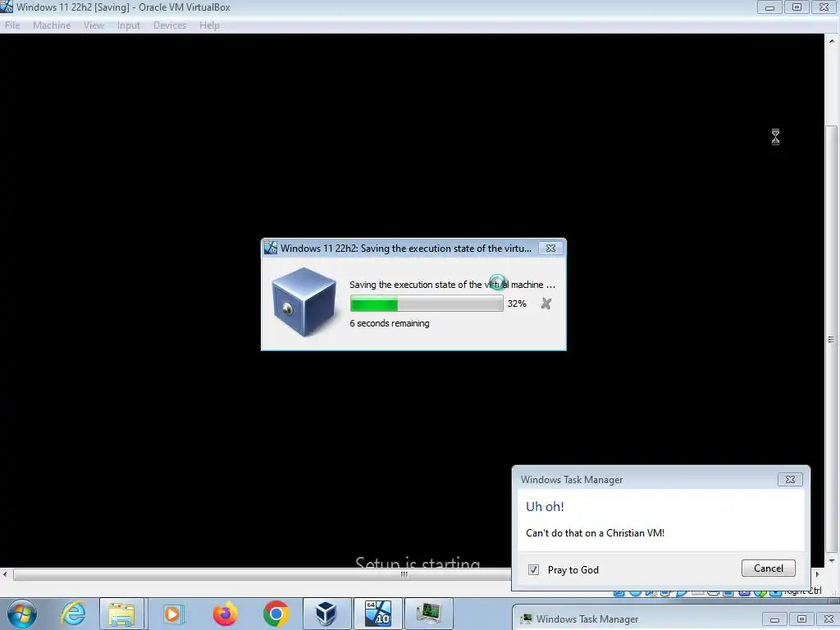Click the vertical scrollbar down arrow

tap(832, 561)
